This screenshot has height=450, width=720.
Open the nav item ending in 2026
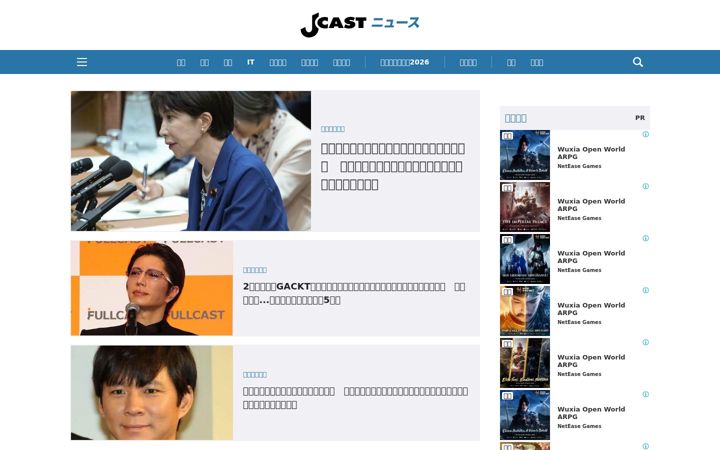click(405, 62)
